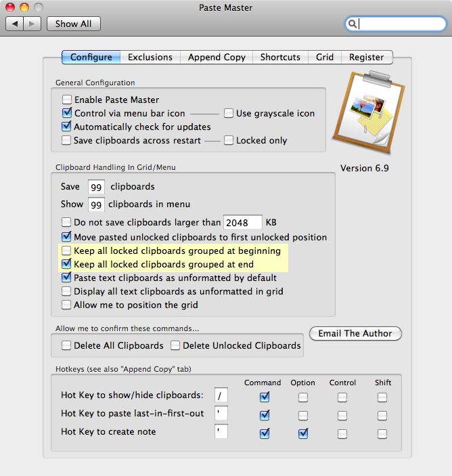Click the maximum KB size field
Screen dimensions: 452x476
click(x=244, y=222)
